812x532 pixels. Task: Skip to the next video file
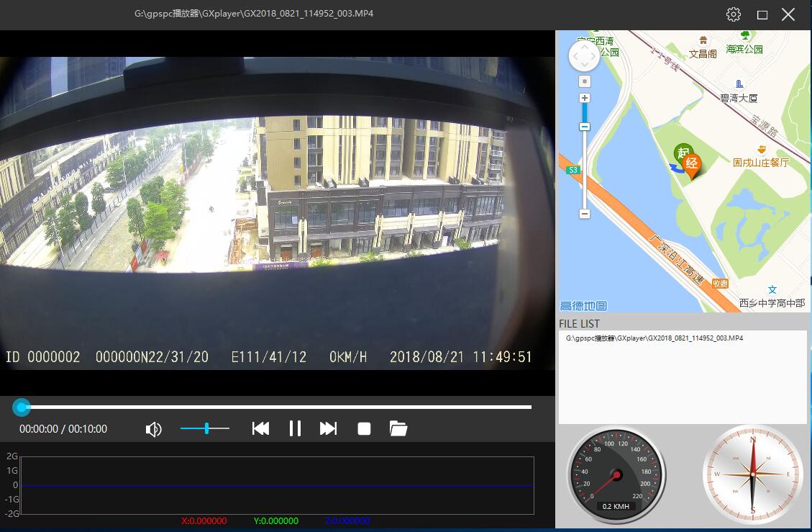coord(328,429)
